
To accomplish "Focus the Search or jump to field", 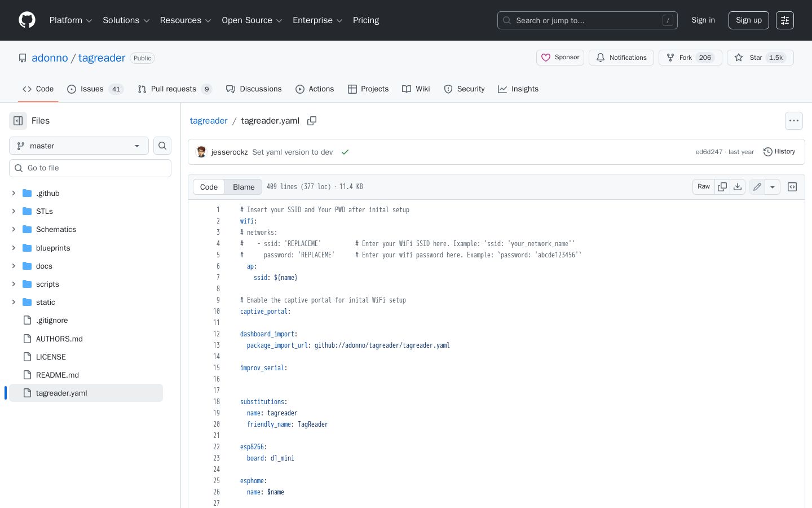I will (x=588, y=20).
